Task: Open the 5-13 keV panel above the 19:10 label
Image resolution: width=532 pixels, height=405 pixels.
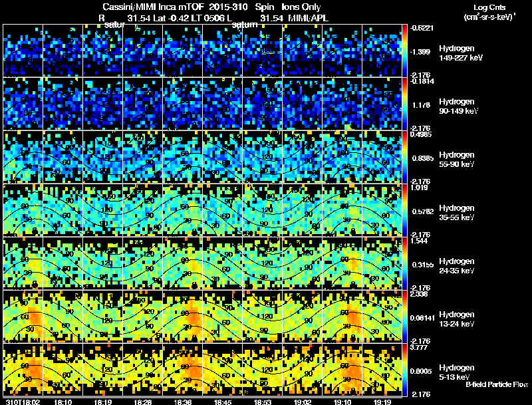Action: point(342,370)
